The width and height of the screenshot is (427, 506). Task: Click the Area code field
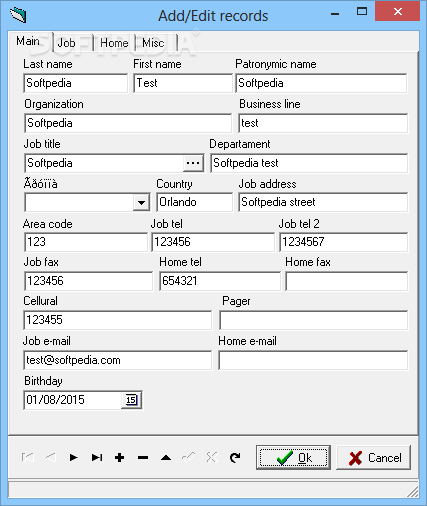point(86,242)
